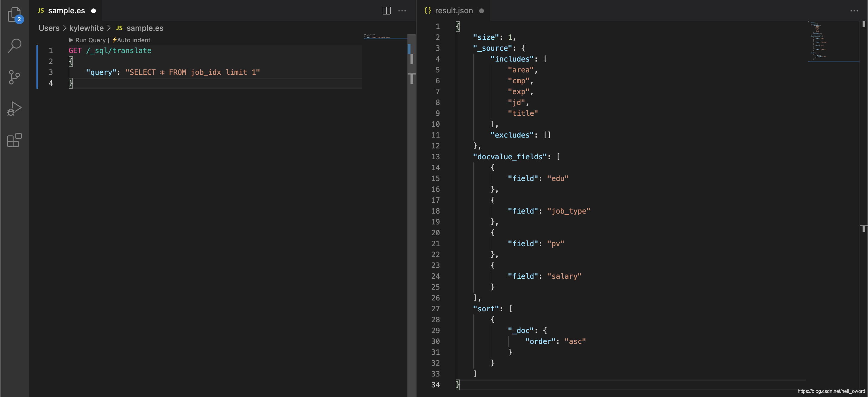Click the /_sql/translate path text
Viewport: 868px width, 397px height.
point(119,51)
